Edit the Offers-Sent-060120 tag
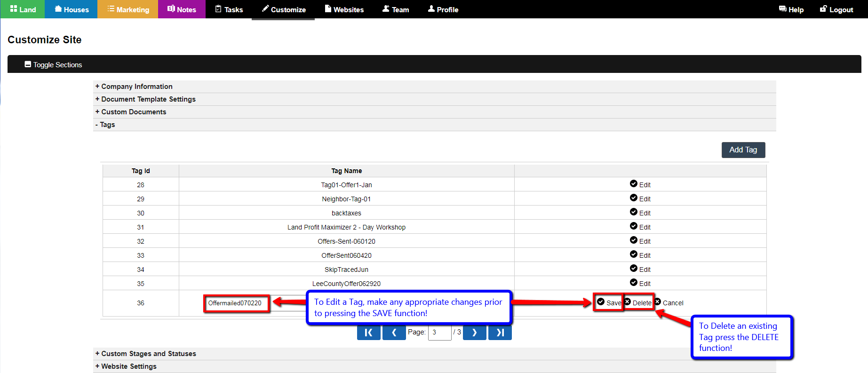Image resolution: width=868 pixels, height=373 pixels. pos(640,241)
